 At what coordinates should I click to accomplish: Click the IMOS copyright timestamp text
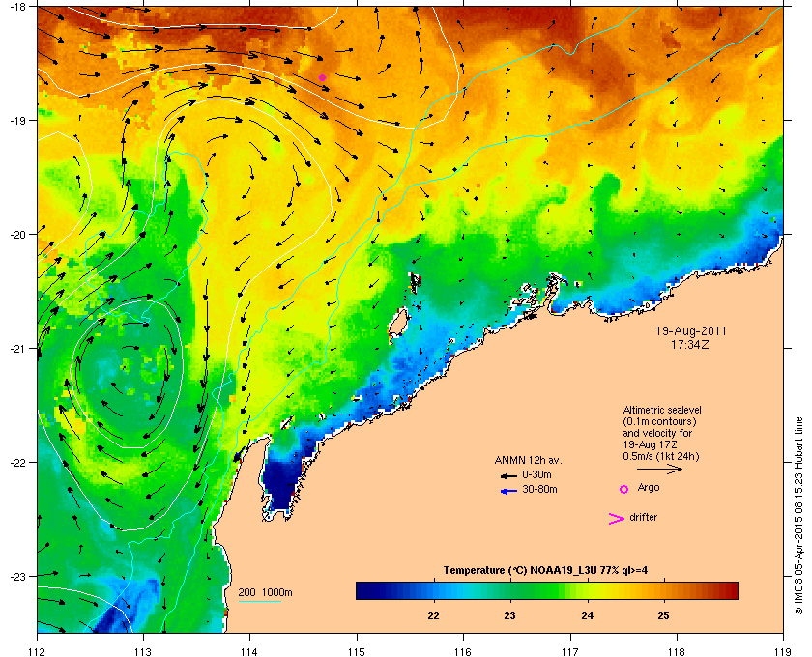(x=799, y=516)
